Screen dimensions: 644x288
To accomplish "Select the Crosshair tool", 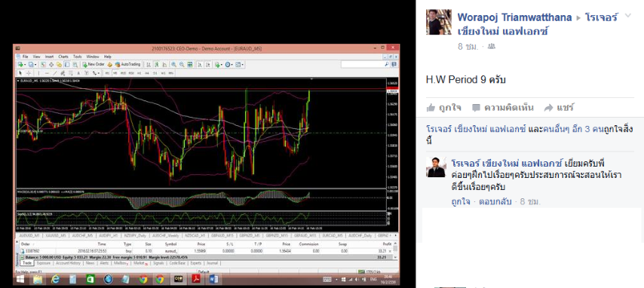I will (29, 73).
